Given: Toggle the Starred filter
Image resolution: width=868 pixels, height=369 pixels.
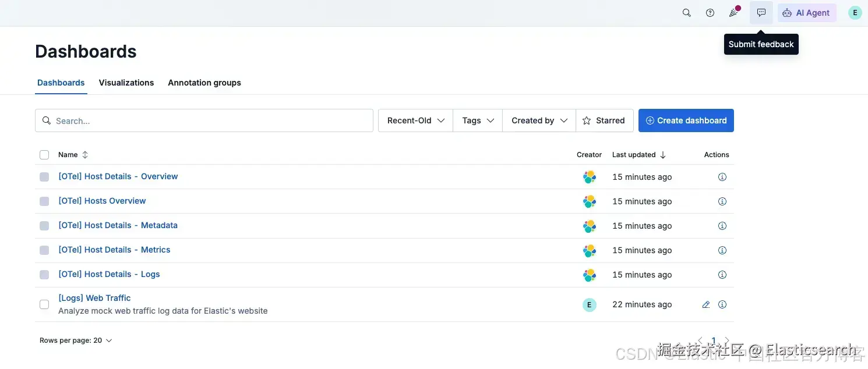Looking at the screenshot, I should 604,120.
